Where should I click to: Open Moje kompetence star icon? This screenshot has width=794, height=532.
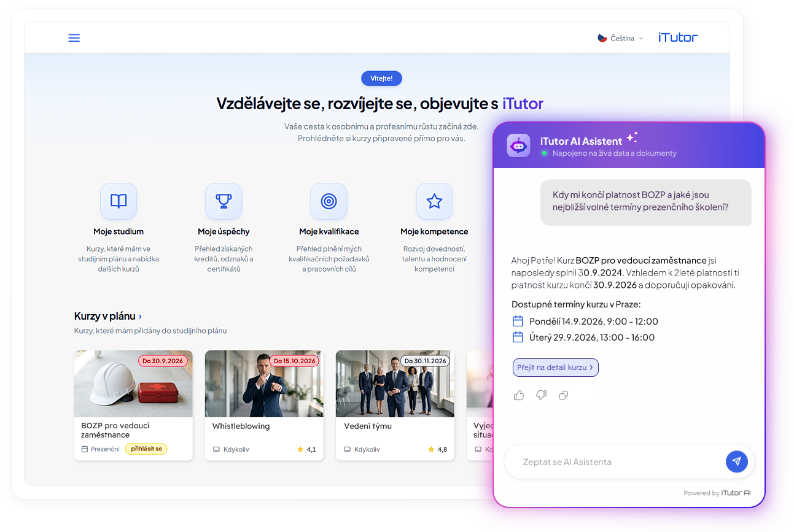tap(434, 201)
